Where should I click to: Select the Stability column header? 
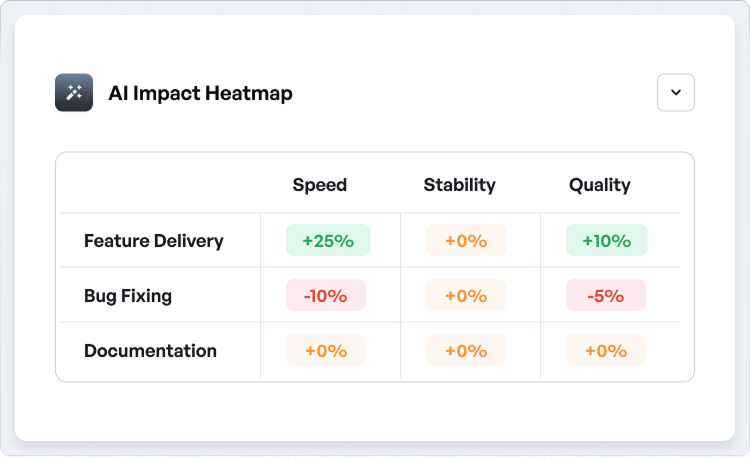(x=460, y=185)
